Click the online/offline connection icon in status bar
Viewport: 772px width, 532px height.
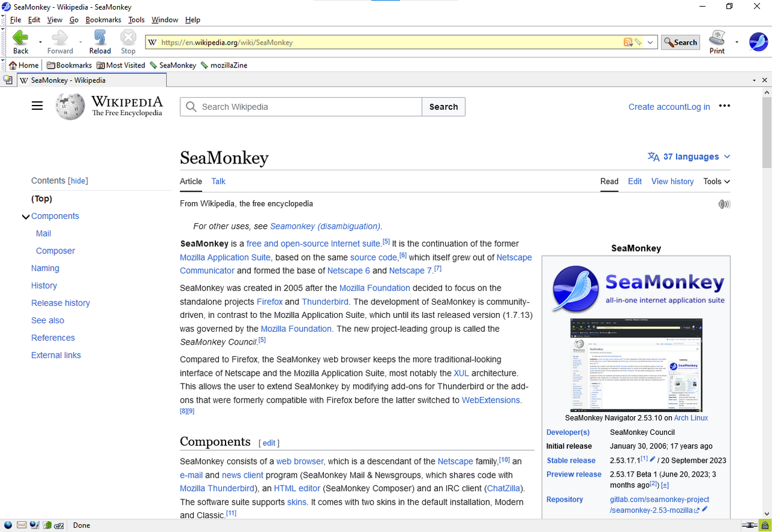[x=749, y=525]
